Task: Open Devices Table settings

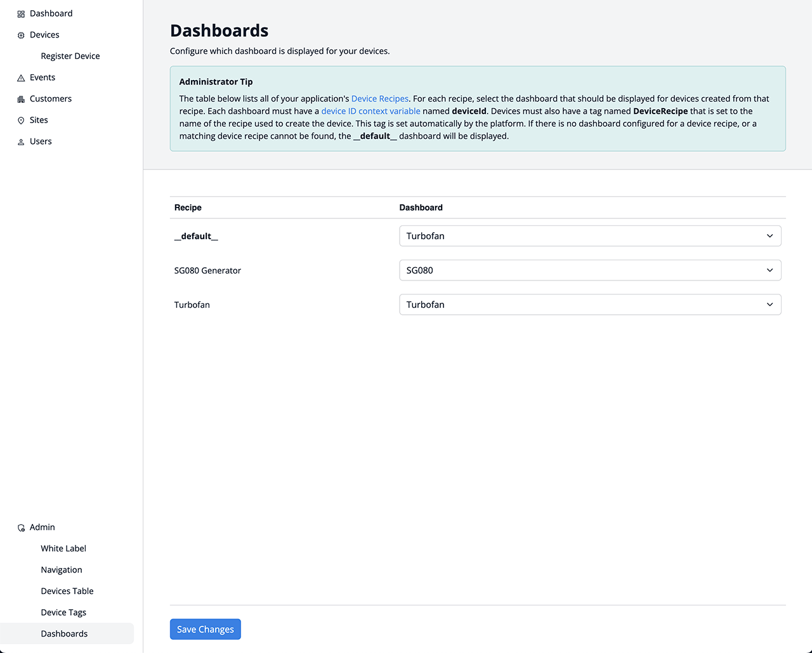Action: pos(67,591)
